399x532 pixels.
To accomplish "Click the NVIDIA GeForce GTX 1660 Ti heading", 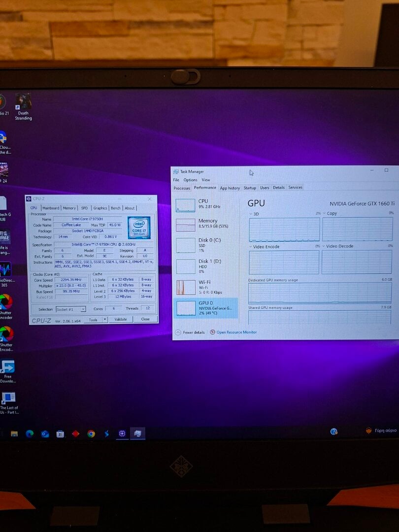I will (362, 203).
